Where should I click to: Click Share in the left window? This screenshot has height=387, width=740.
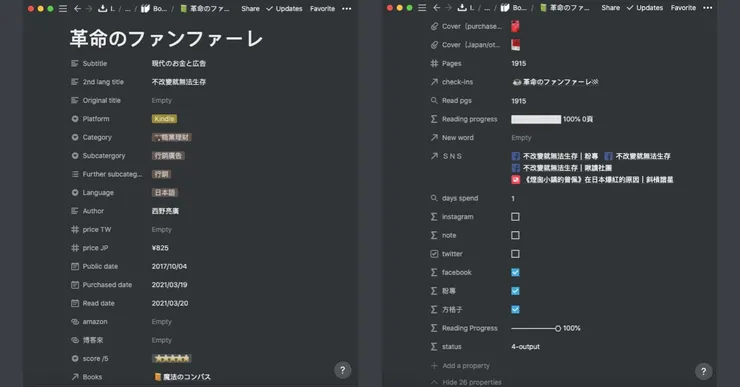pyautogui.click(x=250, y=8)
